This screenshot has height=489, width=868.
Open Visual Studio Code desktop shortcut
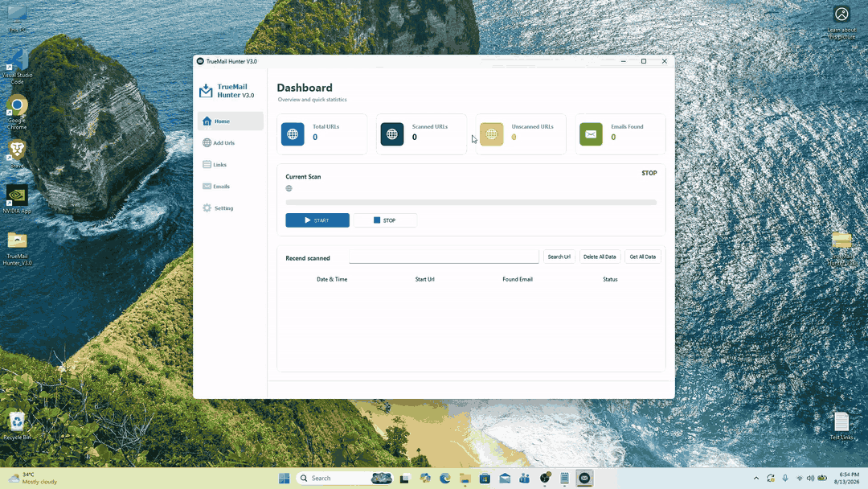[17, 67]
